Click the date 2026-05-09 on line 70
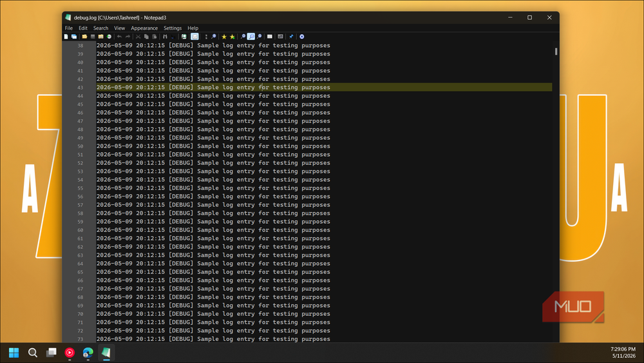644x363 pixels. pos(115,313)
